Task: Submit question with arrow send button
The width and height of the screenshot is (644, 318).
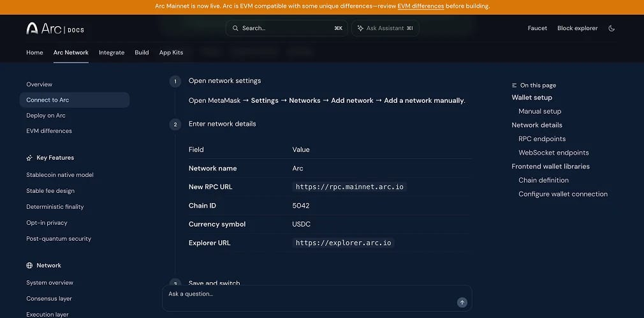Action: tap(462, 303)
